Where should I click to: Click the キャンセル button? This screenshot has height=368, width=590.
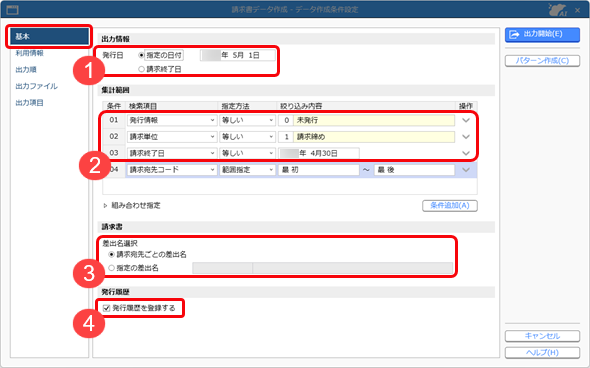pos(542,336)
